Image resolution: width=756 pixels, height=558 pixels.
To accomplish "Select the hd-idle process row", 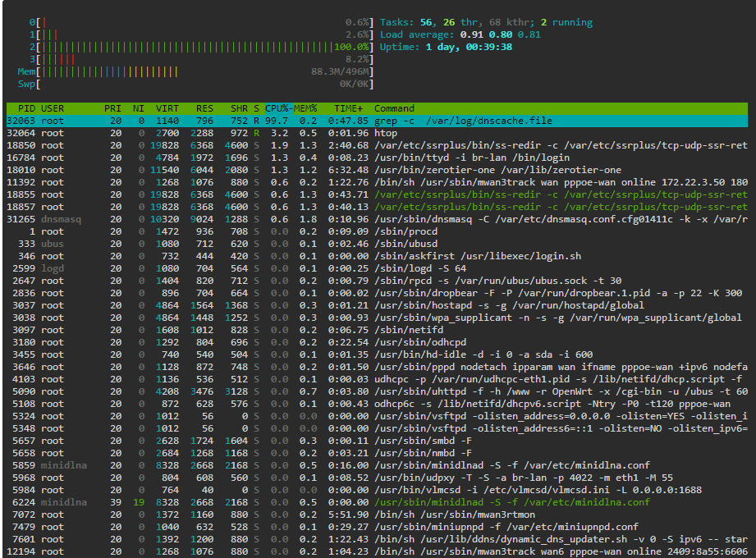I will (377, 354).
